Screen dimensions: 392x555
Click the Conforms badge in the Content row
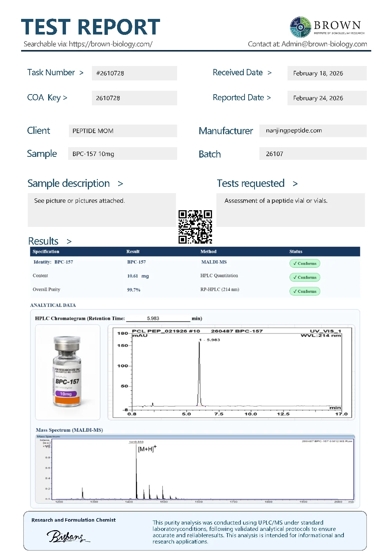pos(305,277)
